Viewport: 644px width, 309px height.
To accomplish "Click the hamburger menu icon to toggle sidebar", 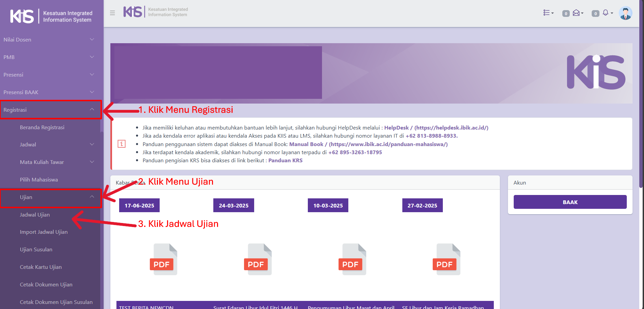I will pos(112,13).
